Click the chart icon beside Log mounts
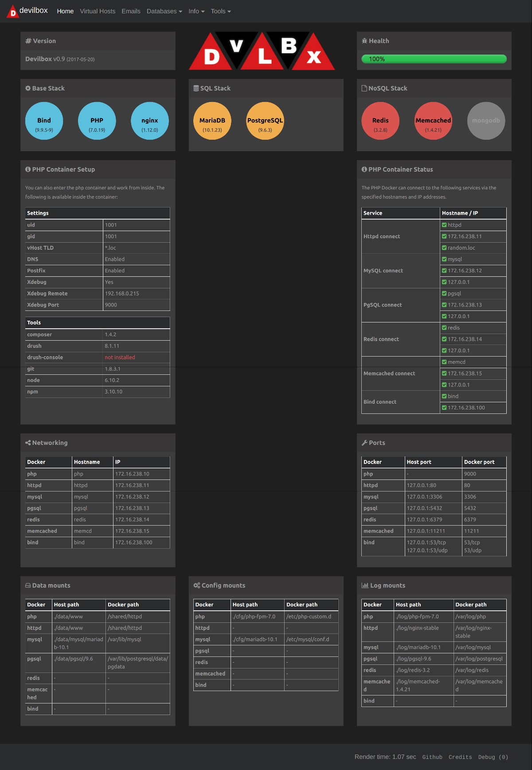The height and width of the screenshot is (770, 532). pos(365,585)
